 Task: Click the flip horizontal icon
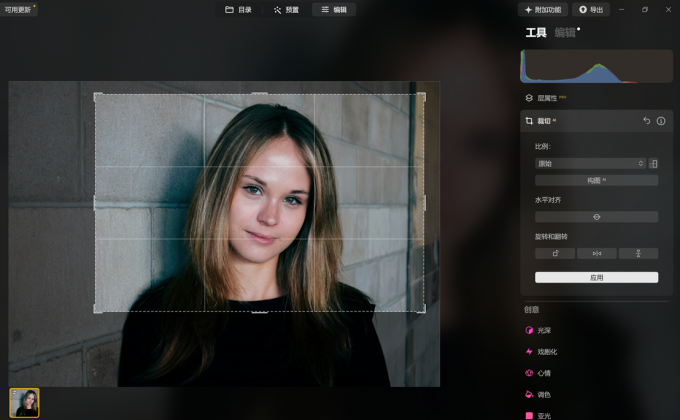[596, 253]
